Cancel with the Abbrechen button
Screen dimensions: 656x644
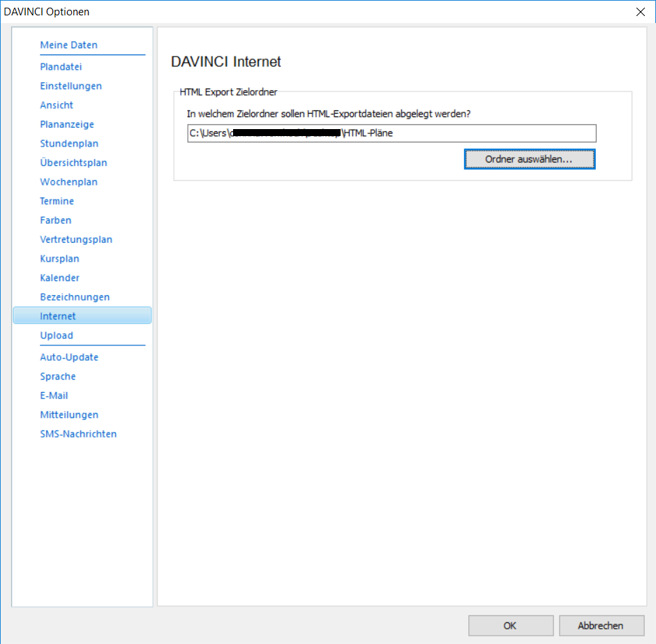coord(601,626)
